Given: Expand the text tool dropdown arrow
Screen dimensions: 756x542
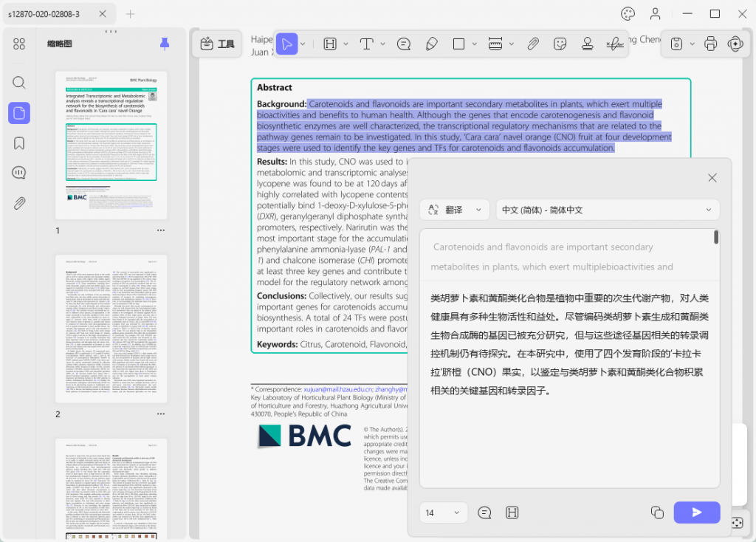Looking at the screenshot, I should pyautogui.click(x=383, y=44).
